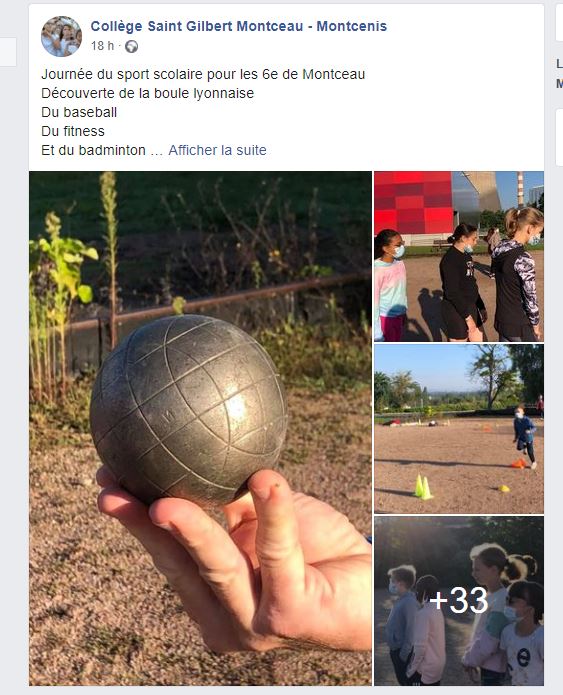Open the Collège Saint Gilbert profile avatar
The width and height of the screenshot is (563, 695).
61,36
